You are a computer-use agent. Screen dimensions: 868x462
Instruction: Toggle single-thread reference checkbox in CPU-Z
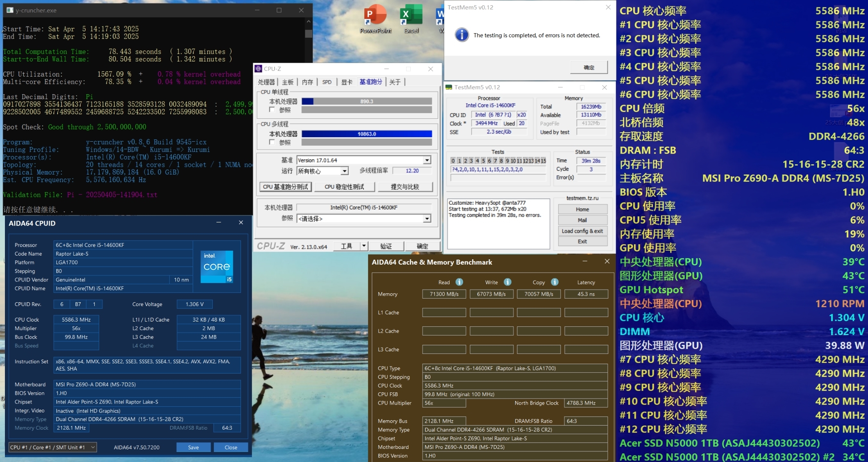pyautogui.click(x=272, y=109)
